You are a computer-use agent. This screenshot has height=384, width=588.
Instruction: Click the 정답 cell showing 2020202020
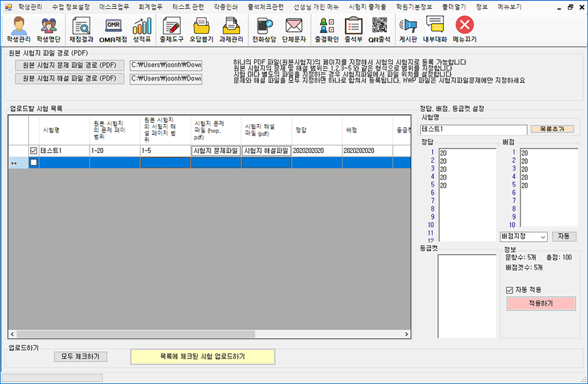coord(317,151)
